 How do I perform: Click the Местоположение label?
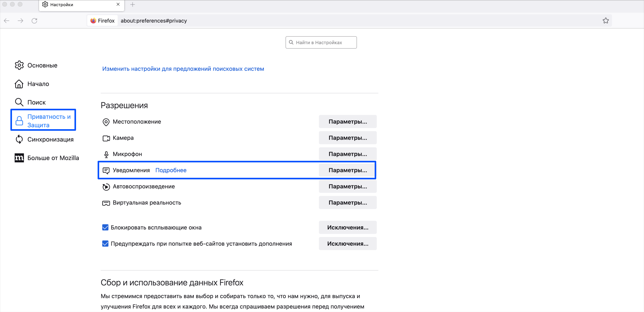tap(137, 122)
